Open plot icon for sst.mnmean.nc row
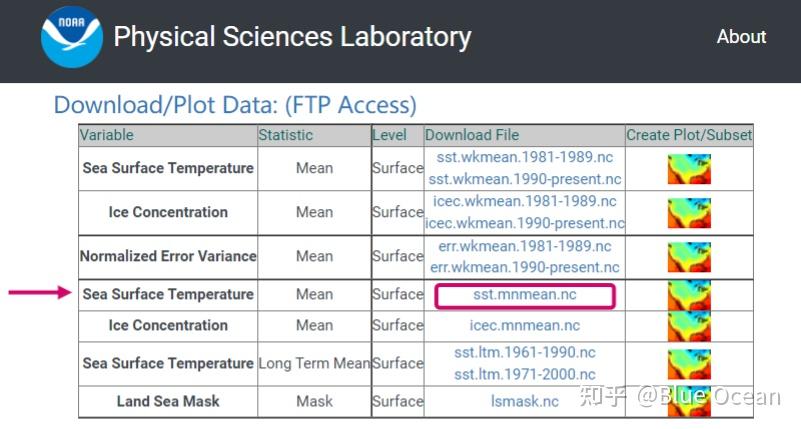 (x=689, y=295)
